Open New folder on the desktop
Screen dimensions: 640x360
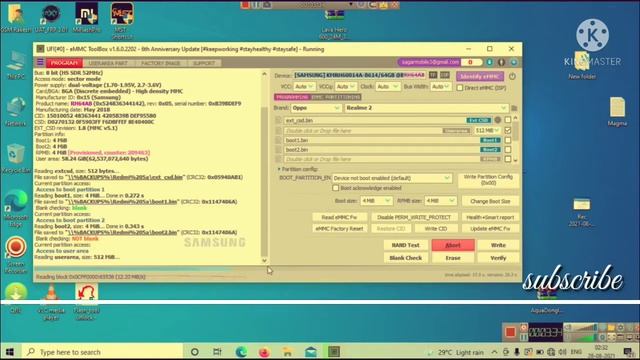(x=582, y=65)
